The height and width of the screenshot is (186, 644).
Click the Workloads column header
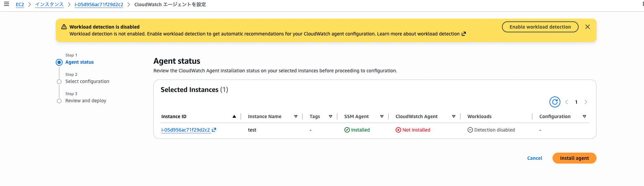479,116
